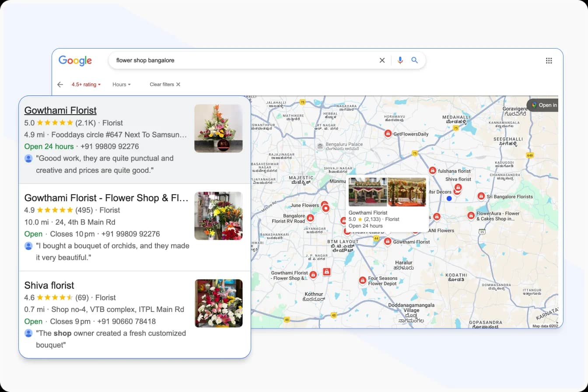This screenshot has height=392, width=588.
Task: Click the Gowthami Florist - Flower Shop map pin
Action: pyautogui.click(x=313, y=274)
